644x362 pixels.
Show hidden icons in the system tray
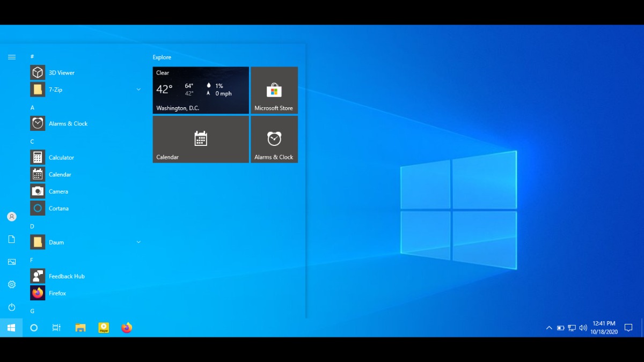[549, 327]
